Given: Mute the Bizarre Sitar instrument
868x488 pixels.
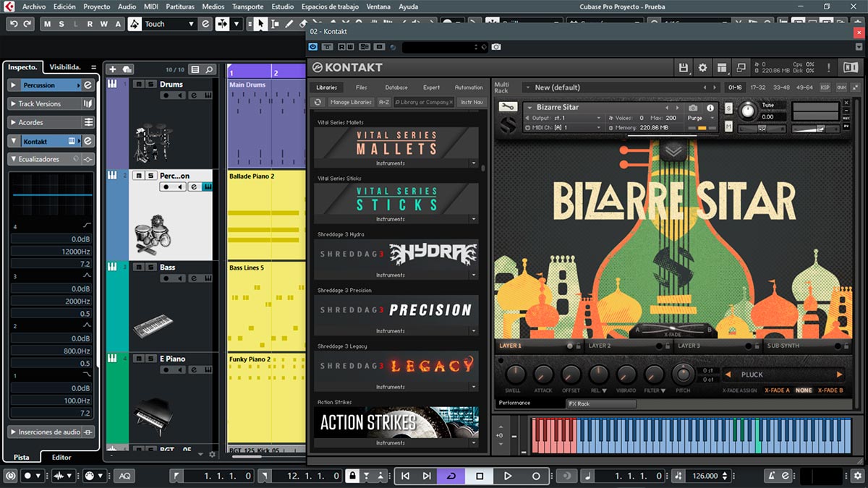Looking at the screenshot, I should point(728,127).
